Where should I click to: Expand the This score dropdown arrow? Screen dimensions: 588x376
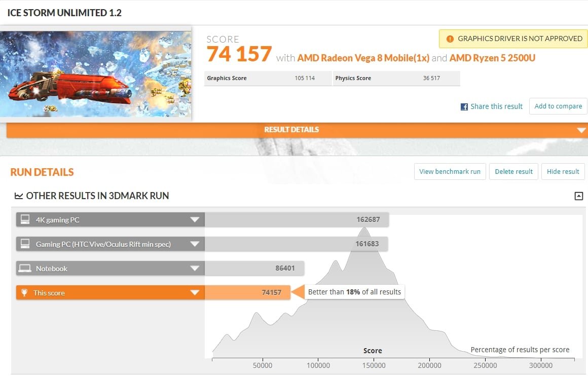pyautogui.click(x=195, y=293)
